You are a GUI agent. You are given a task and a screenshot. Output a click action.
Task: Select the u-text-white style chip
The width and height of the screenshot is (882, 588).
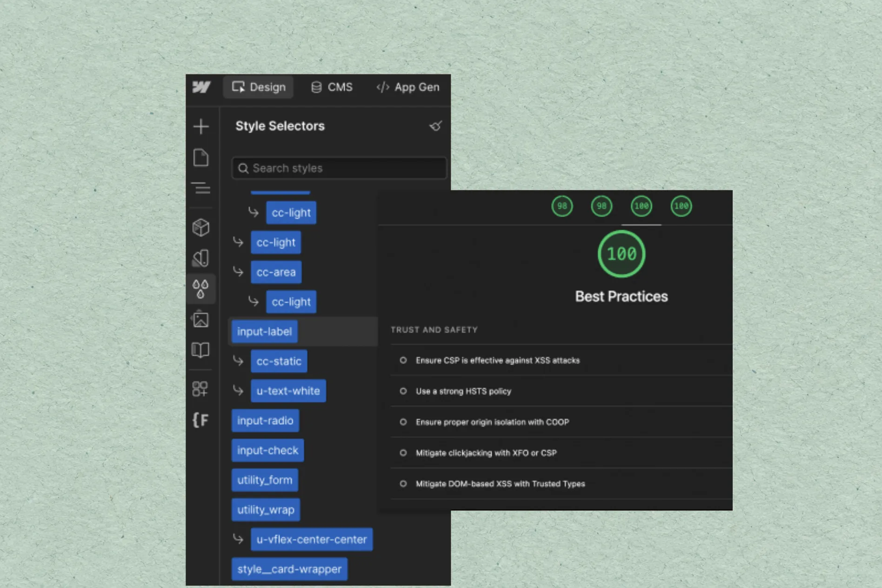(x=288, y=391)
